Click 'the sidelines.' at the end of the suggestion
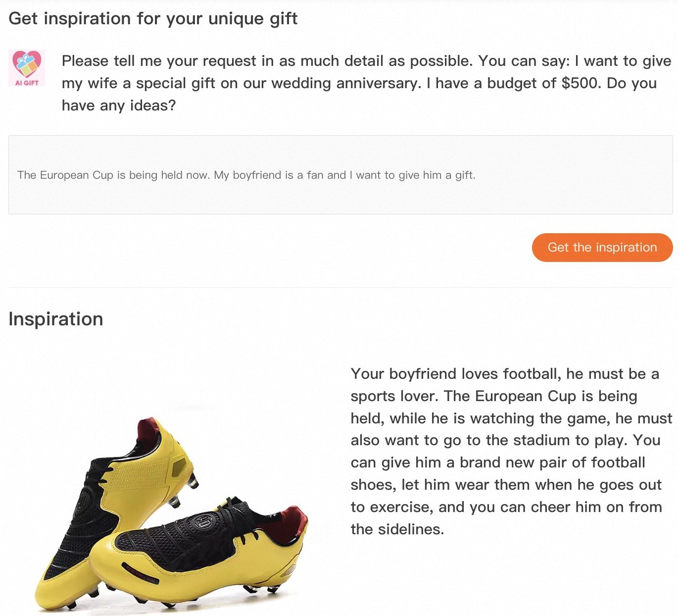 coord(397,529)
